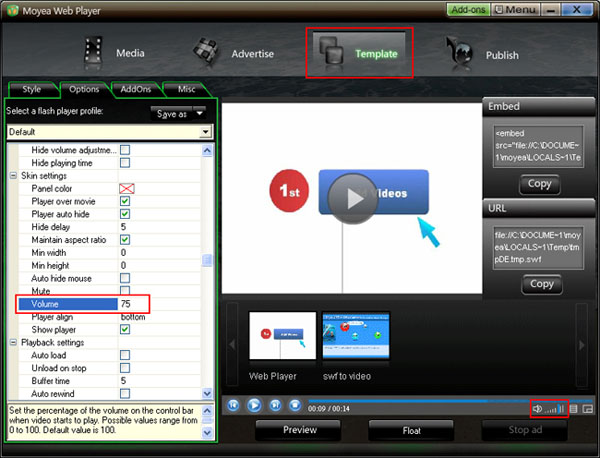Switch to the Misc tab
This screenshot has width=600, height=458.
tap(186, 89)
